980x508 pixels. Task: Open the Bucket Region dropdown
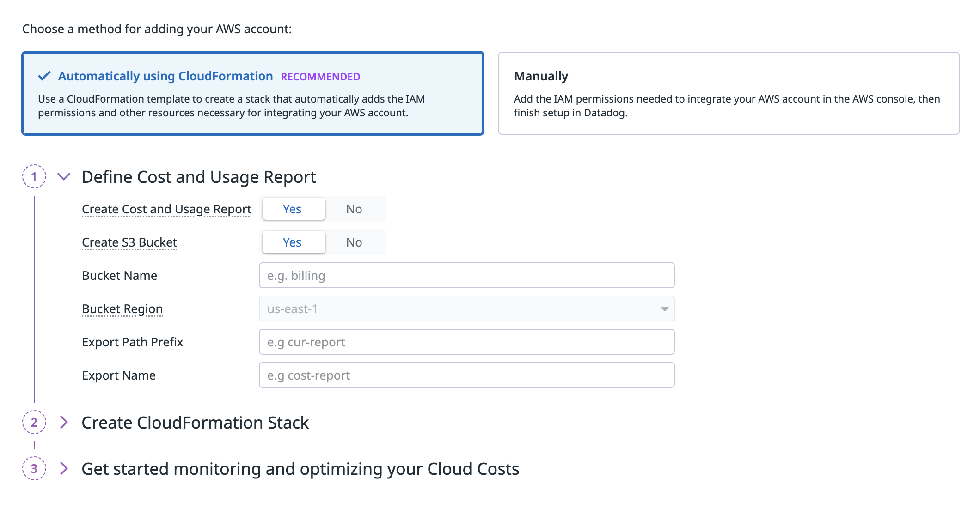(x=466, y=308)
